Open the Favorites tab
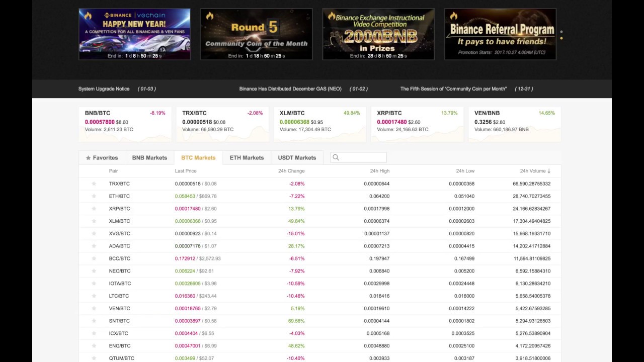The height and width of the screenshot is (362, 644). pyautogui.click(x=102, y=157)
